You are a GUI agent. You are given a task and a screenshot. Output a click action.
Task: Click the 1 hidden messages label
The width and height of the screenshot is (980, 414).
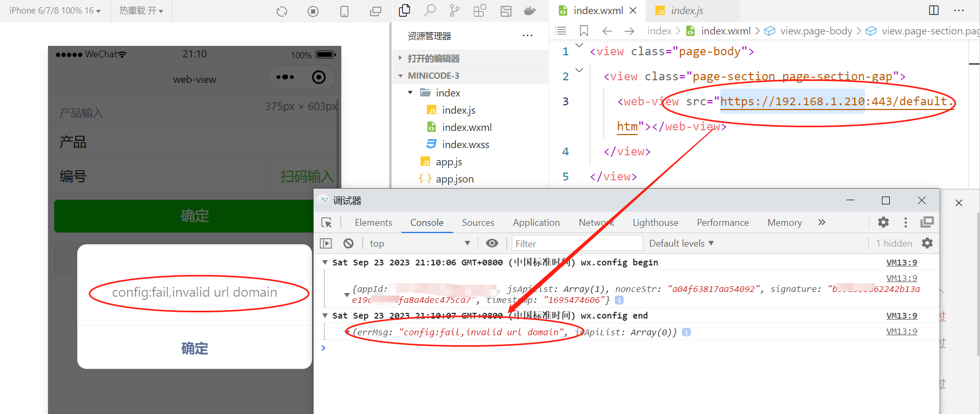(x=894, y=243)
